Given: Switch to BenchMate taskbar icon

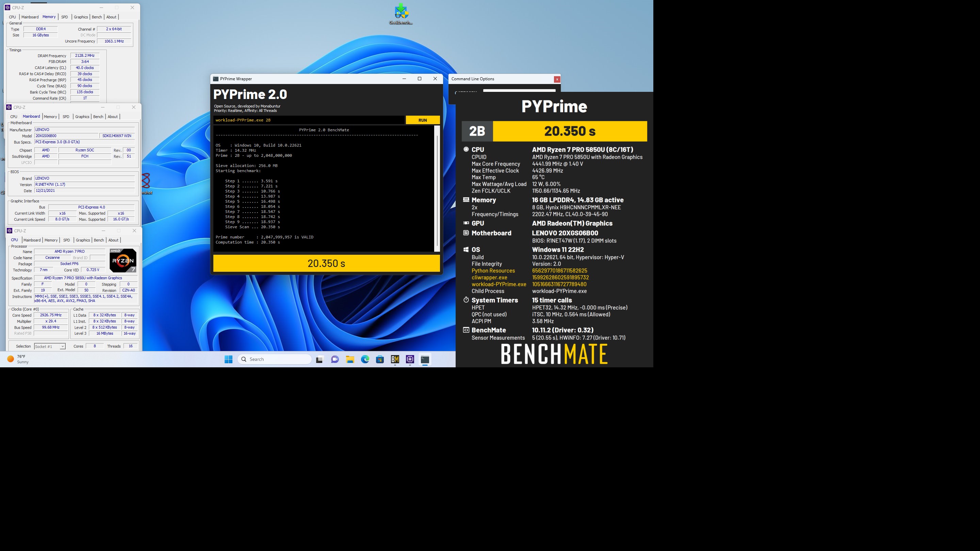Looking at the screenshot, I should point(395,360).
